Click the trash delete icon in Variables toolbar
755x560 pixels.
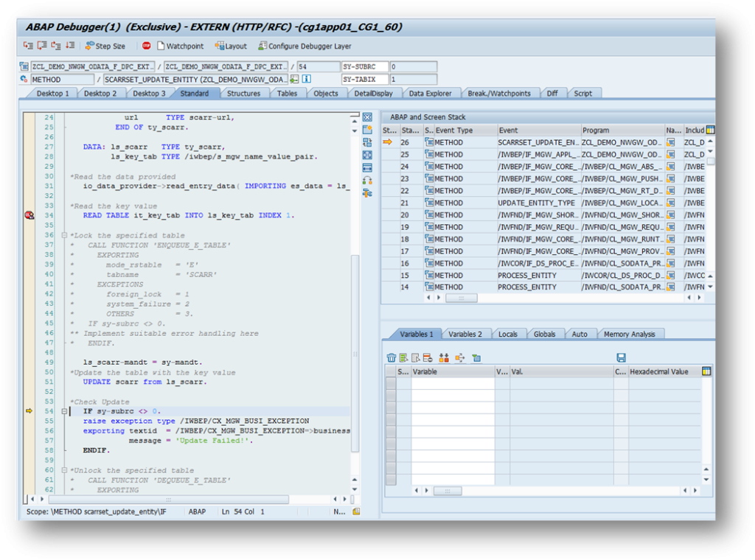coord(392,357)
